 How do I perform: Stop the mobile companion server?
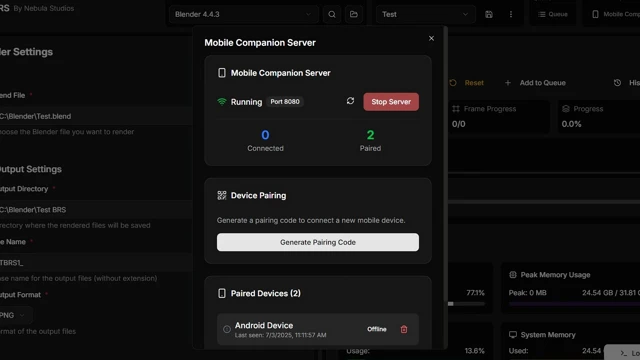[x=391, y=102]
